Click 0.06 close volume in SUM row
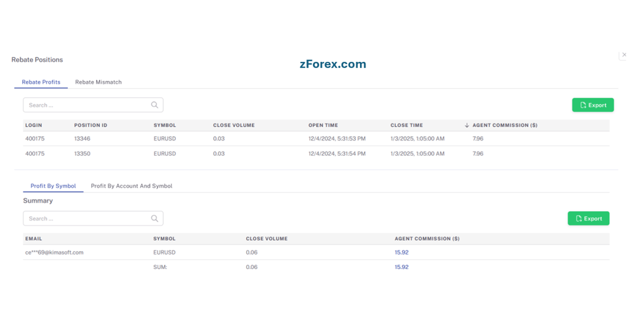This screenshot has width=644, height=322. tap(252, 267)
